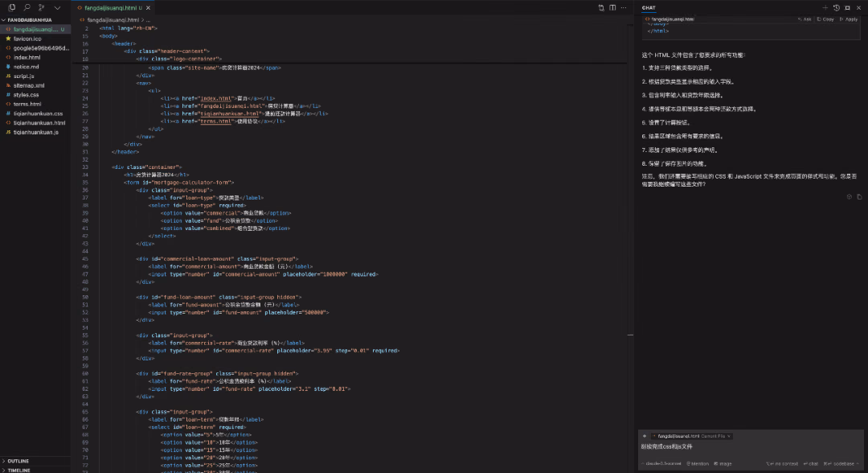Screen dimensions: 868x473
Task: Open the claude-3.5-sonnet model selector
Action: (x=661, y=463)
